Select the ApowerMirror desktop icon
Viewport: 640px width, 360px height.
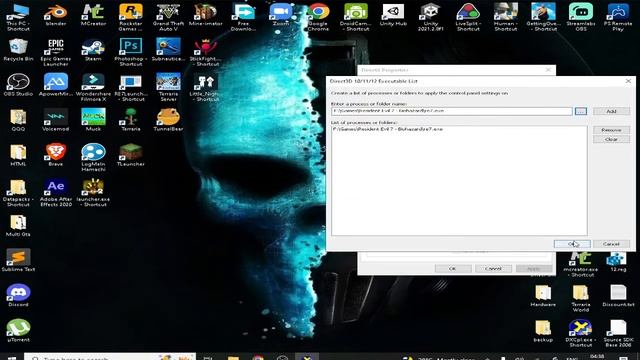pyautogui.click(x=56, y=85)
